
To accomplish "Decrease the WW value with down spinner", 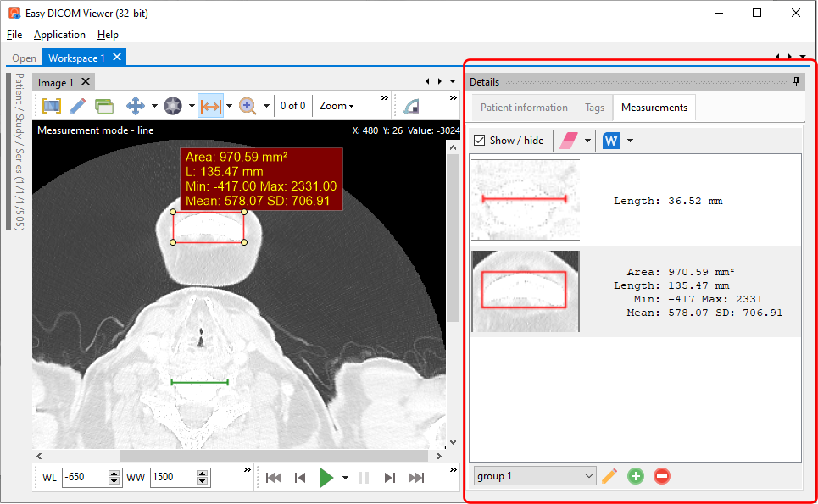I will [203, 481].
